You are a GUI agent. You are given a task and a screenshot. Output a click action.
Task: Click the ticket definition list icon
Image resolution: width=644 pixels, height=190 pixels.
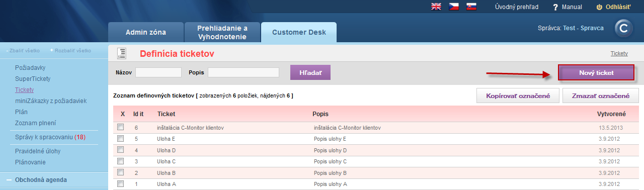121,53
